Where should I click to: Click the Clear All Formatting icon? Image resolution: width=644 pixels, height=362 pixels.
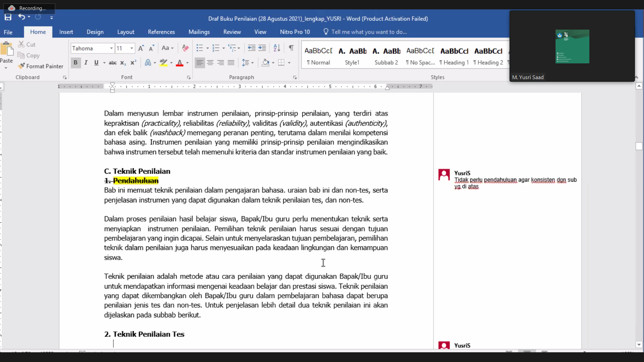185,48
